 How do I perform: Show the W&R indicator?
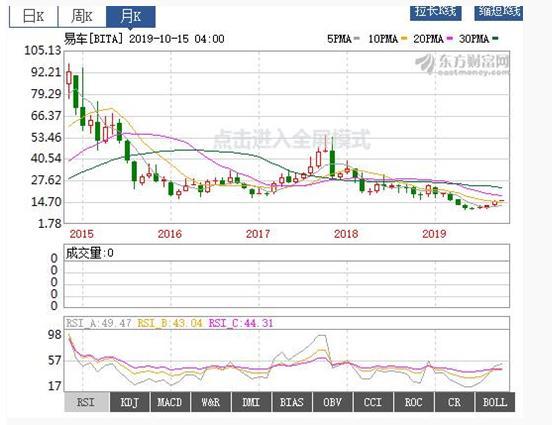click(211, 402)
